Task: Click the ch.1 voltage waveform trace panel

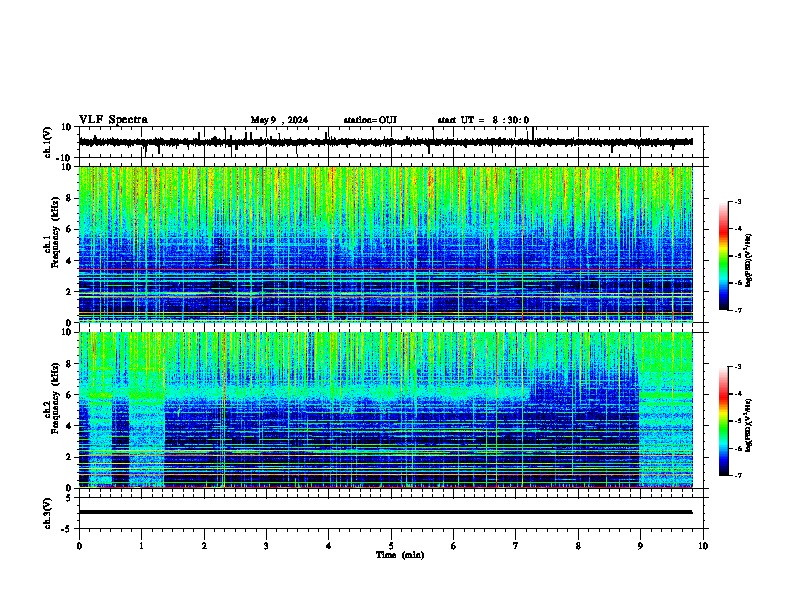Action: click(391, 142)
